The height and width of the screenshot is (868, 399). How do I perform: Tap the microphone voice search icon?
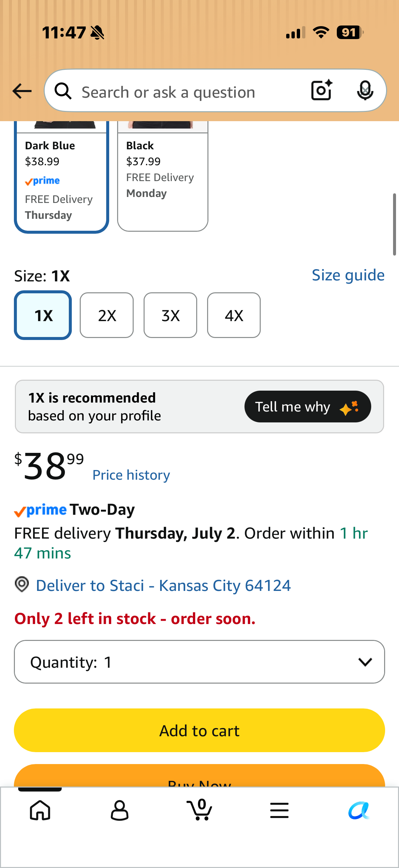coord(365,90)
